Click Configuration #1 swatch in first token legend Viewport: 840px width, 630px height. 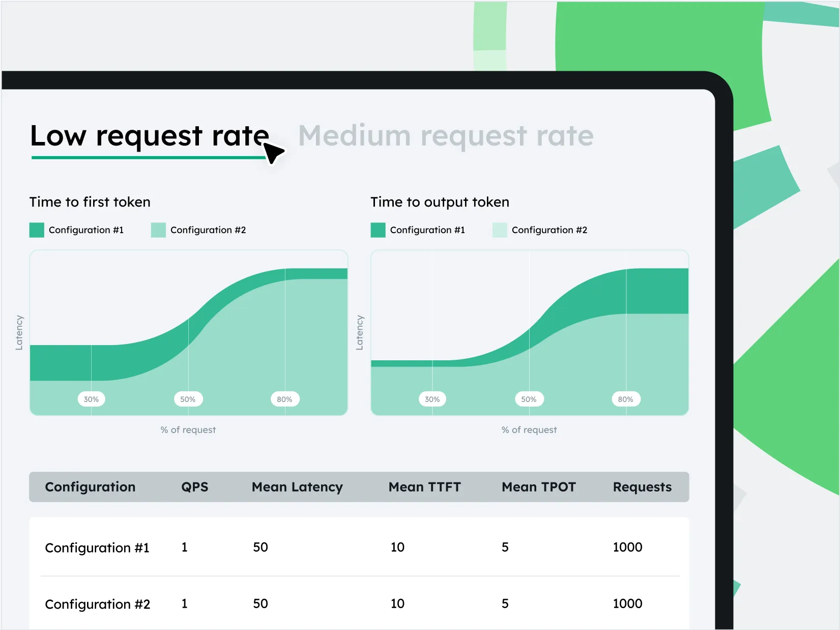click(x=37, y=230)
